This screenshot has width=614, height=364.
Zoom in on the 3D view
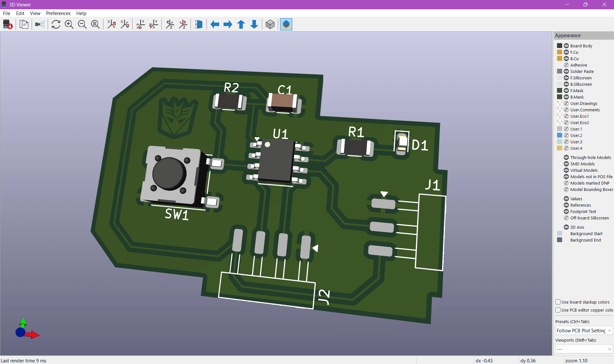click(69, 24)
